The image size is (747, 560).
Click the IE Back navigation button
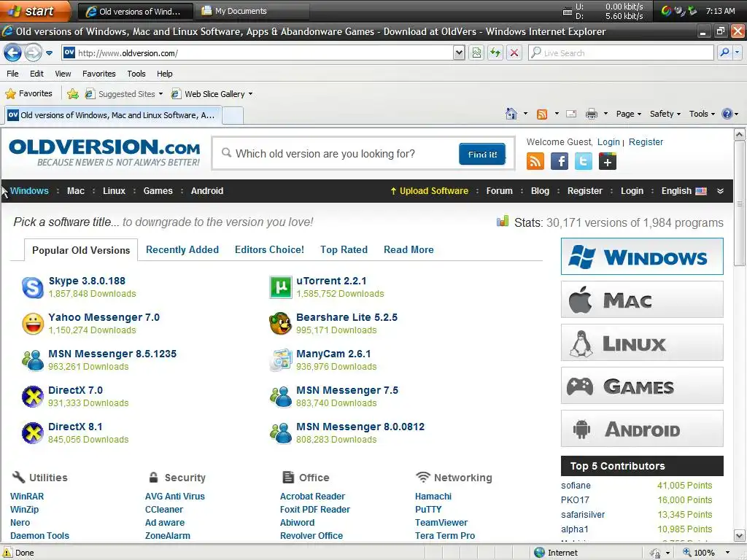[x=13, y=52]
